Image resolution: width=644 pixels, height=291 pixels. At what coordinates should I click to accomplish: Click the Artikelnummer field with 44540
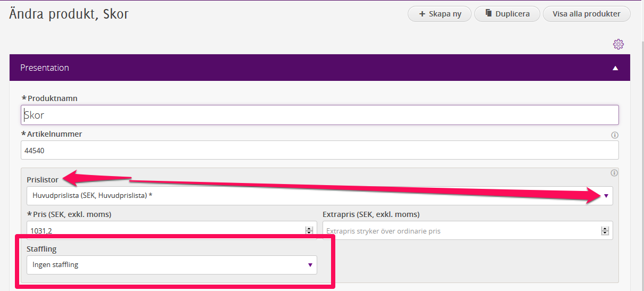tap(319, 151)
